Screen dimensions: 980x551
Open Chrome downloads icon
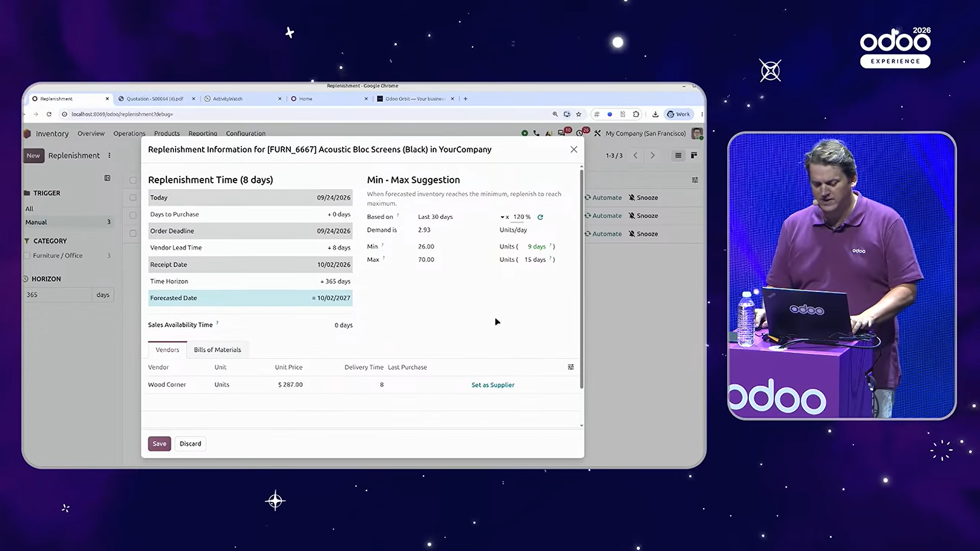[x=655, y=114]
